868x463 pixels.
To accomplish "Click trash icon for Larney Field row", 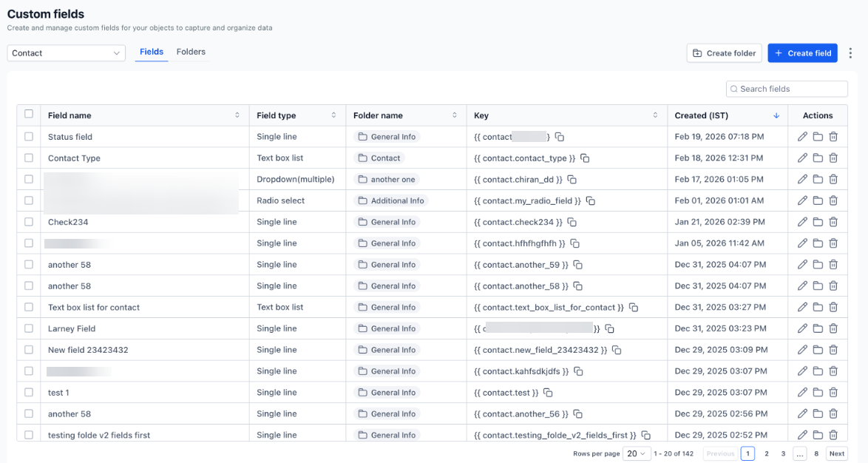I will point(833,328).
